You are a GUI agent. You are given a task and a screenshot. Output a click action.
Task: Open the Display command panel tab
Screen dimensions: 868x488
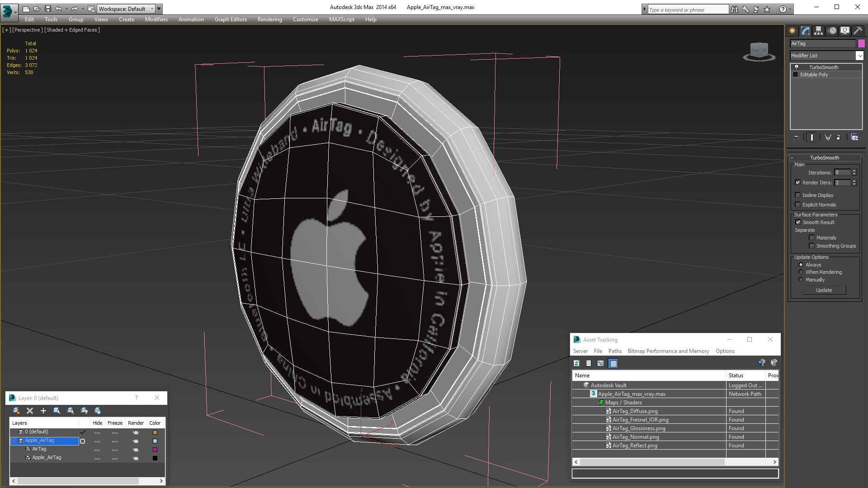[844, 31]
